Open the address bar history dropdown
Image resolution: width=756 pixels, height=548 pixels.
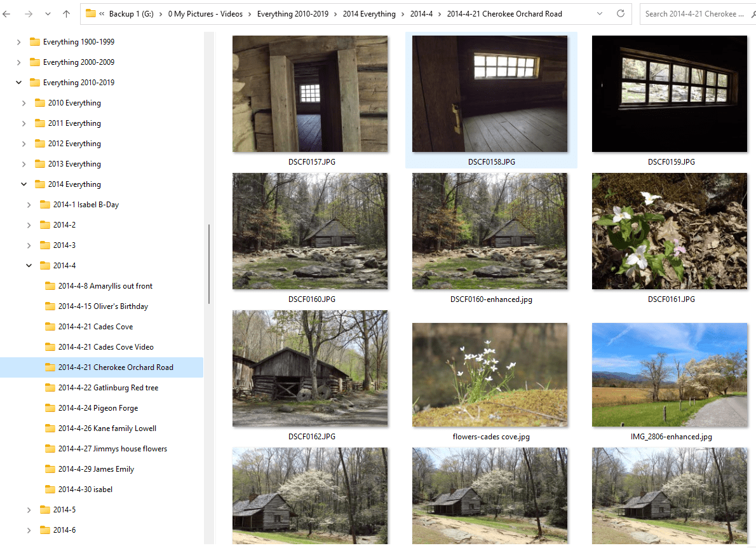pyautogui.click(x=600, y=13)
